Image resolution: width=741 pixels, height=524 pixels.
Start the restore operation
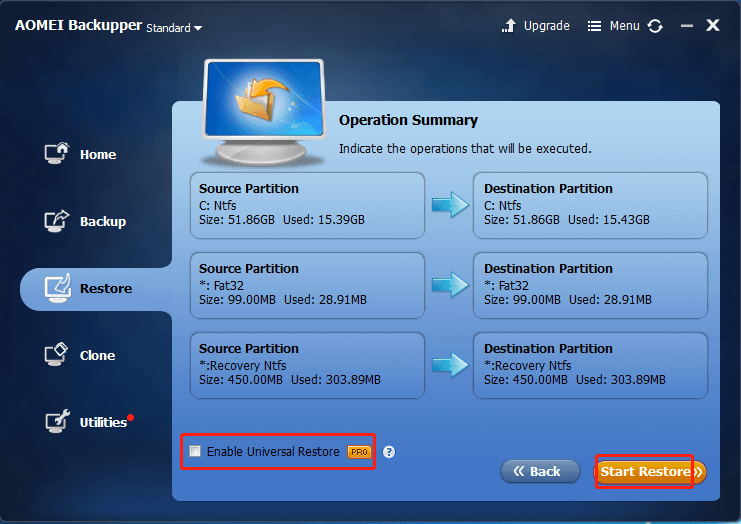(650, 472)
